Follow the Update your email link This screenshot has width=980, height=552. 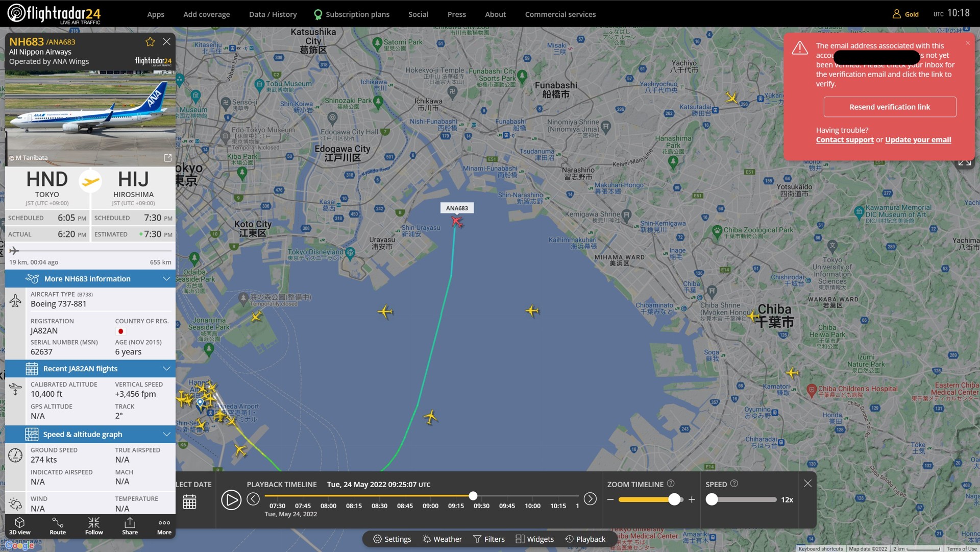click(918, 139)
